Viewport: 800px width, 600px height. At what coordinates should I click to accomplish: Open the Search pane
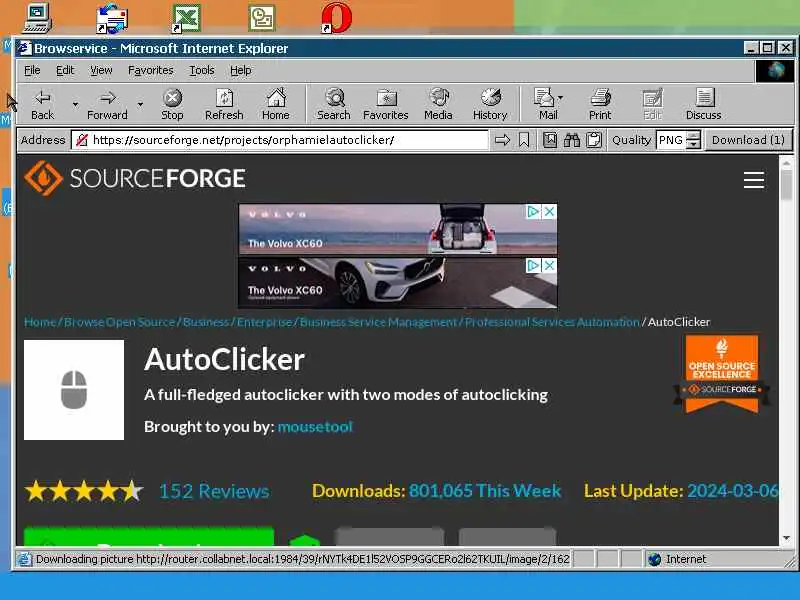pyautogui.click(x=334, y=105)
